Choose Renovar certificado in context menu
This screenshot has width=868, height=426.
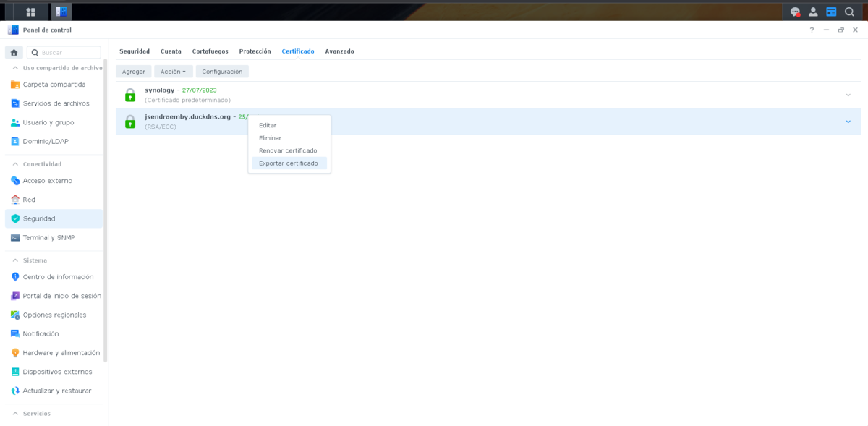(289, 150)
